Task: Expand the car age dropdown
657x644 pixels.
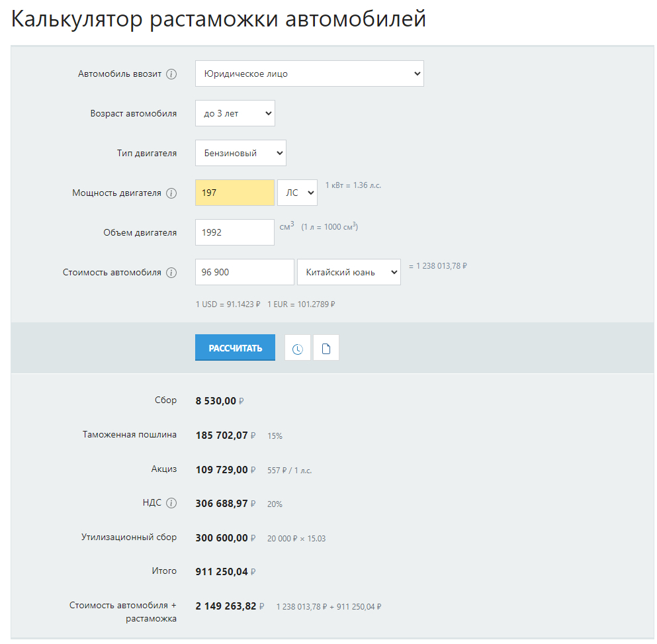Action: [235, 114]
